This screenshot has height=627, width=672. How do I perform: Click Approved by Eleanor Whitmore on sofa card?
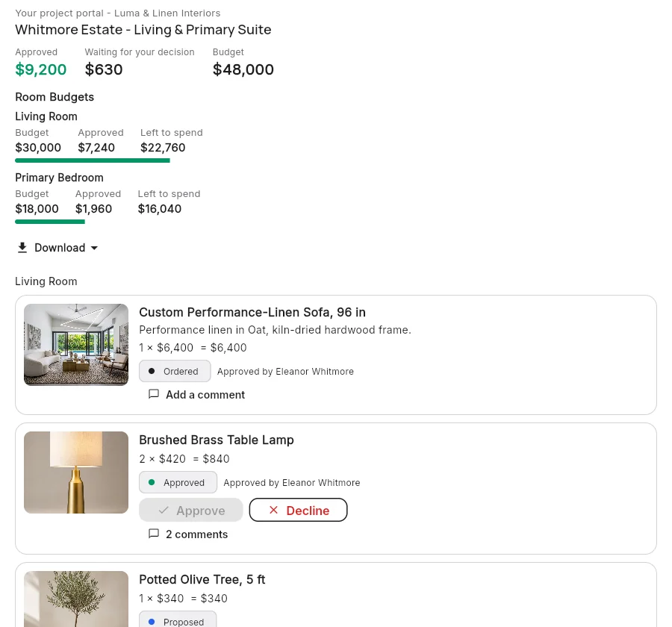[x=285, y=372]
